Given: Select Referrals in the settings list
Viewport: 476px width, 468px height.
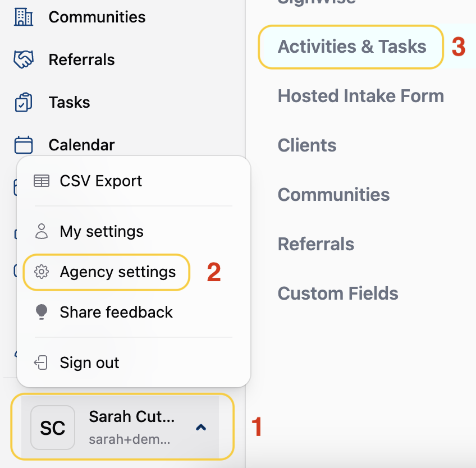Looking at the screenshot, I should [x=315, y=244].
